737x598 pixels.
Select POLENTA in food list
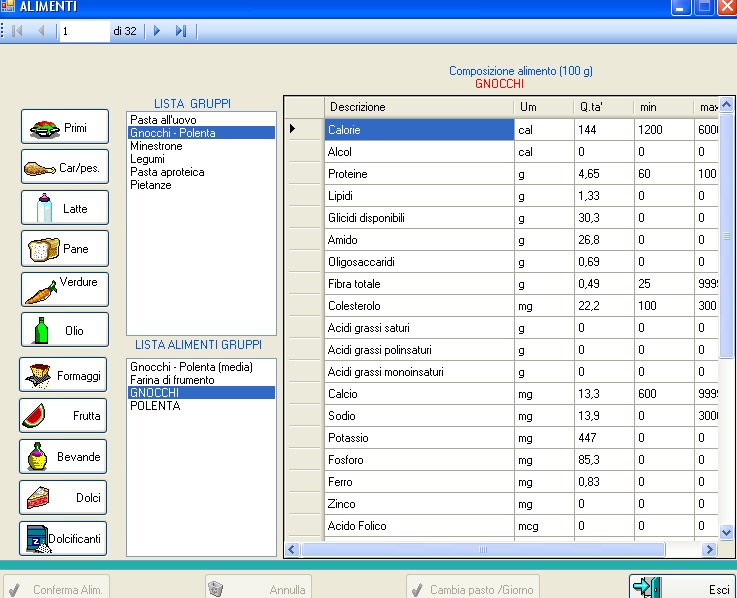point(201,406)
